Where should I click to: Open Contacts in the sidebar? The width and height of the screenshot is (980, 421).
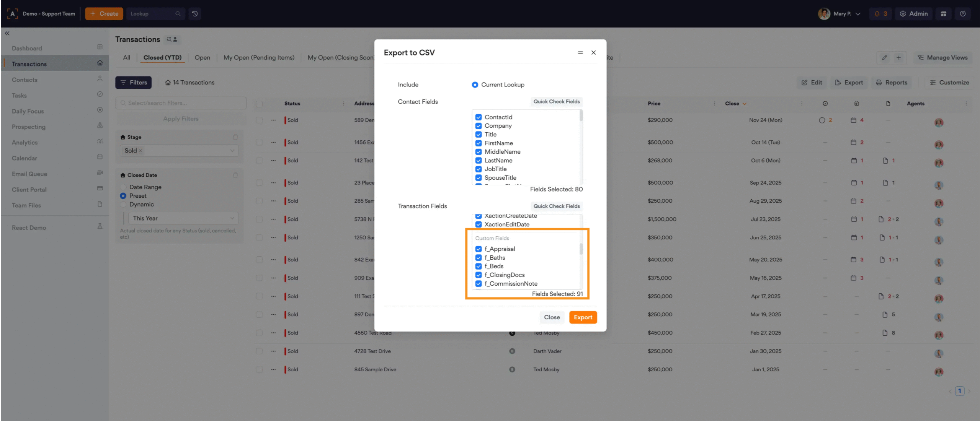pyautogui.click(x=24, y=80)
